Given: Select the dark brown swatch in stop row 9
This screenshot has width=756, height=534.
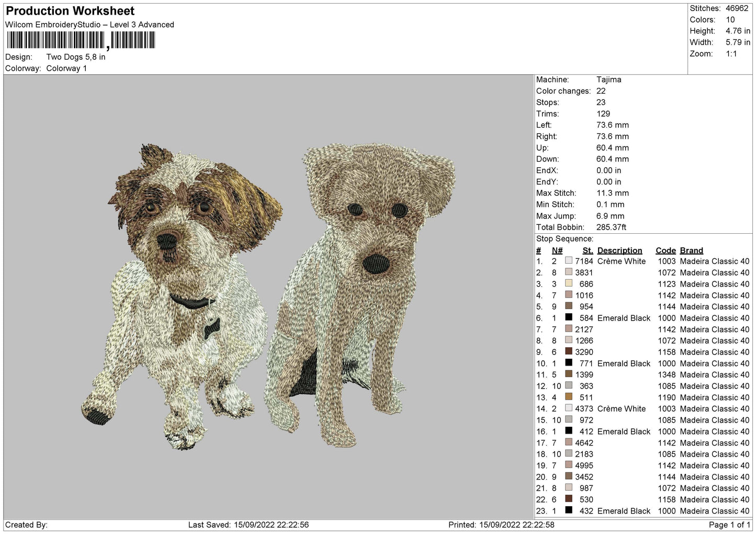Looking at the screenshot, I should [569, 351].
